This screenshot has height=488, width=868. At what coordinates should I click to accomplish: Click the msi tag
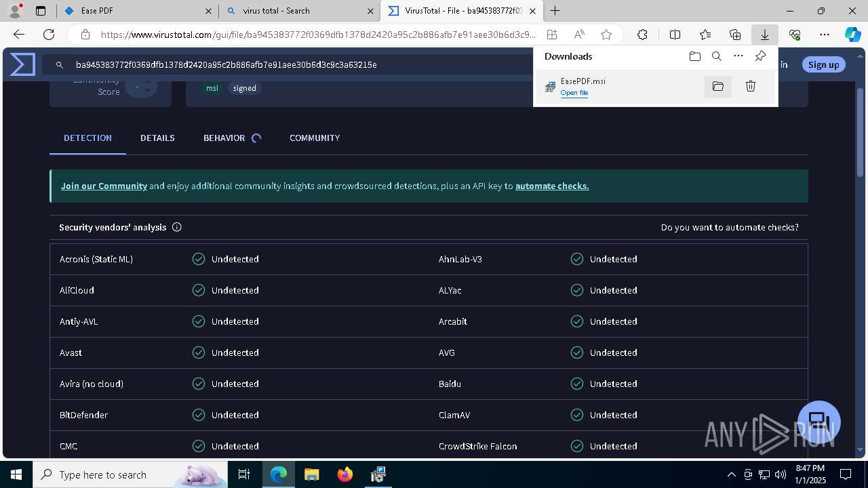coord(212,88)
